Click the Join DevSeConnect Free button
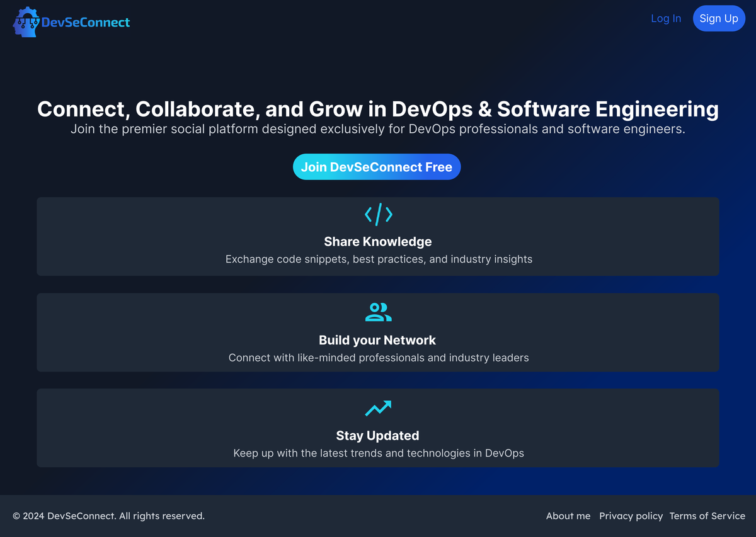Image resolution: width=756 pixels, height=537 pixels. [377, 167]
